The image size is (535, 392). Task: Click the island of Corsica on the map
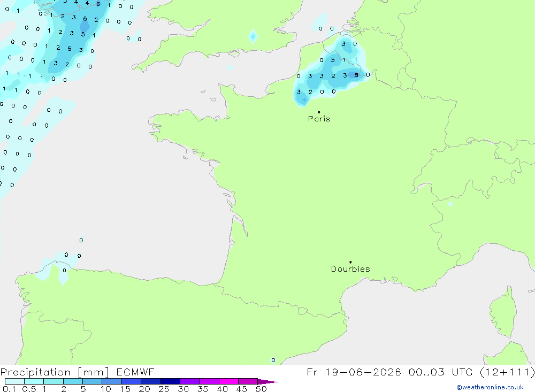click(503, 313)
